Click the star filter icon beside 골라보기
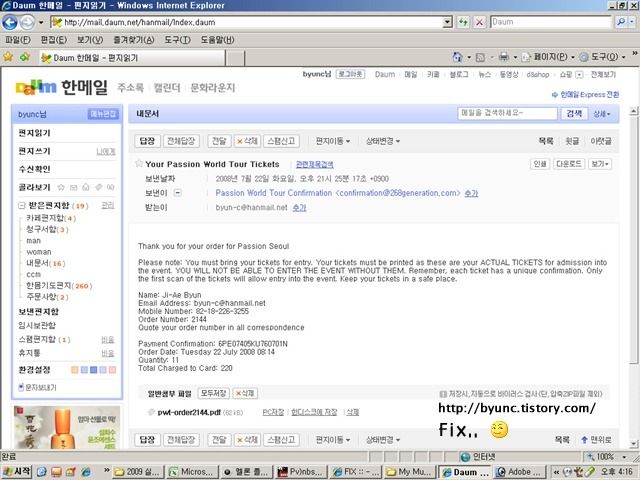The width and height of the screenshot is (640, 480). [x=61, y=187]
